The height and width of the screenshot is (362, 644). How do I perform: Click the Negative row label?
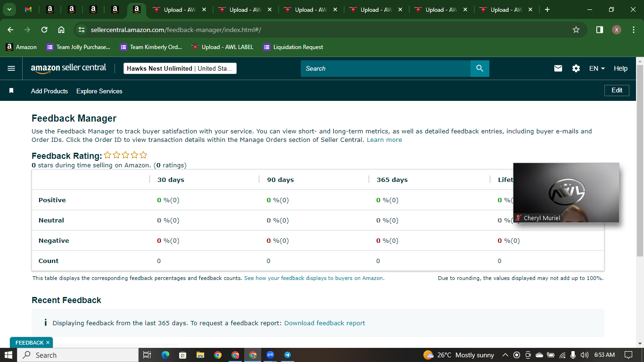pyautogui.click(x=54, y=240)
